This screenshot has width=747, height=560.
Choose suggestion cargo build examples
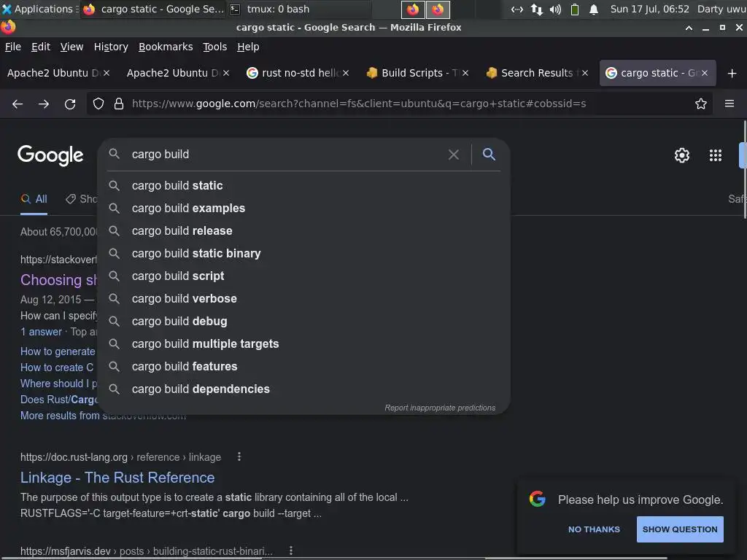[x=304, y=208]
